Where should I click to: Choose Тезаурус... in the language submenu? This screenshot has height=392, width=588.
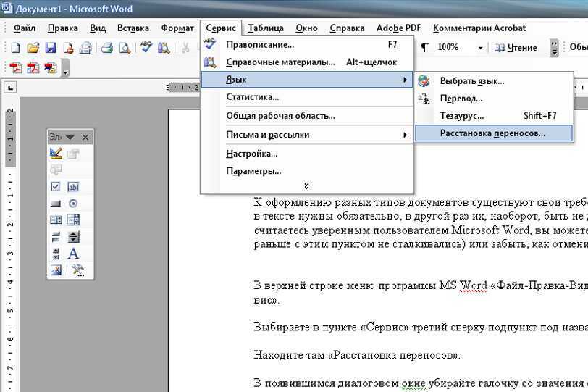tap(494, 115)
